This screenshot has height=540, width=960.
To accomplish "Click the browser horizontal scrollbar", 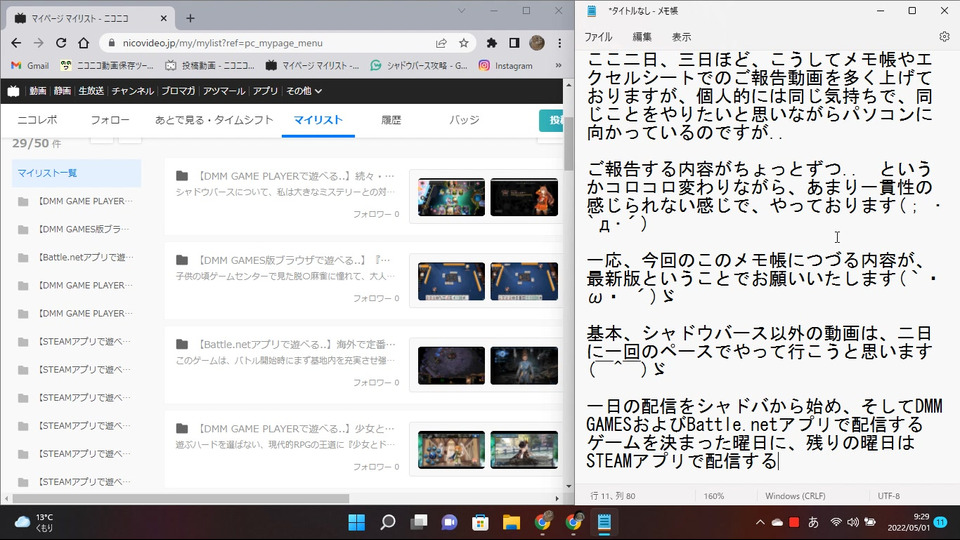I will [181, 498].
